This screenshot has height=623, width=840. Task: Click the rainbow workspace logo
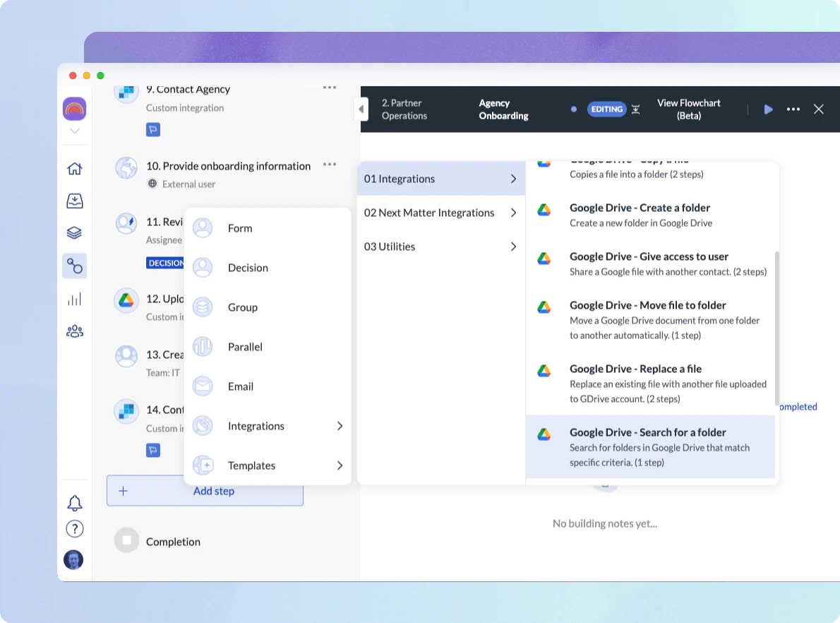tap(74, 109)
